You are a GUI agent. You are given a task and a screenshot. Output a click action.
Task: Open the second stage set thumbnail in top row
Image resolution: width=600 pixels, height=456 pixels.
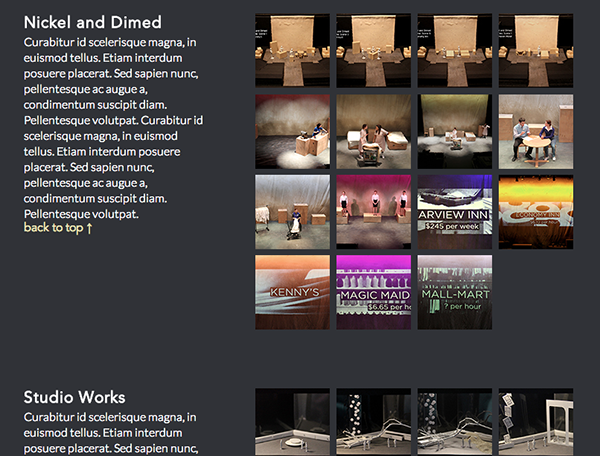coord(373,50)
